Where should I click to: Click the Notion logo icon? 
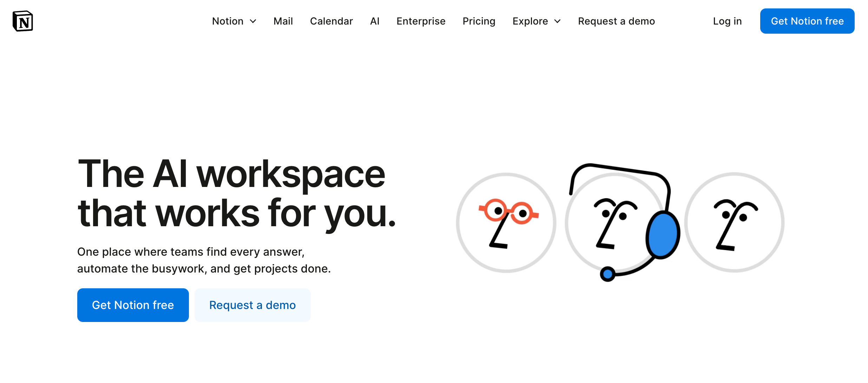23,21
